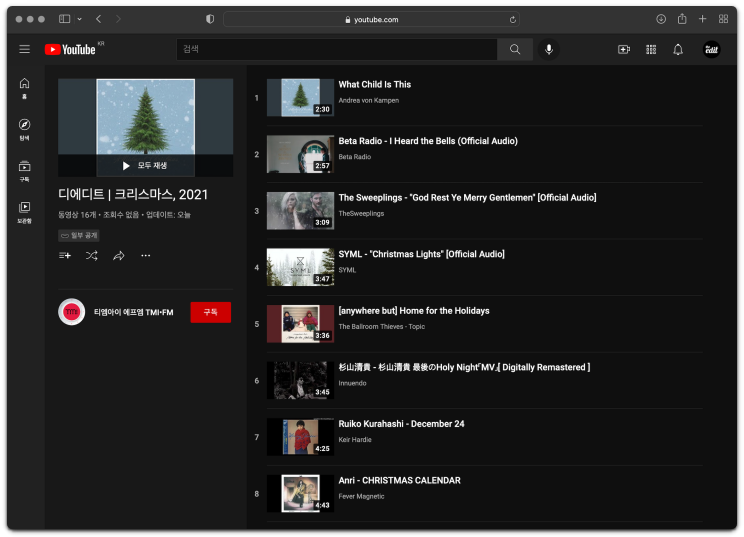This screenshot has width=744, height=537.
Task: Toggle Safari sidebar button
Action: point(64,19)
